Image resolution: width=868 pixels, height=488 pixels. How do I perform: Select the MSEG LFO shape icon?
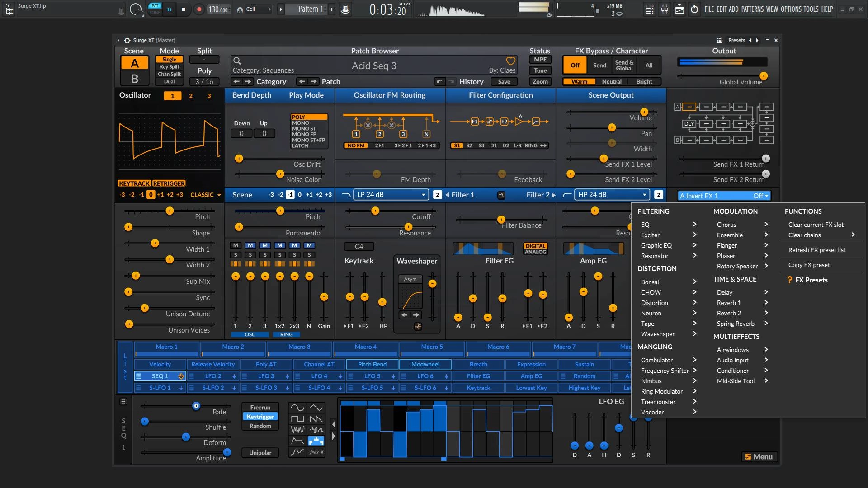(297, 452)
